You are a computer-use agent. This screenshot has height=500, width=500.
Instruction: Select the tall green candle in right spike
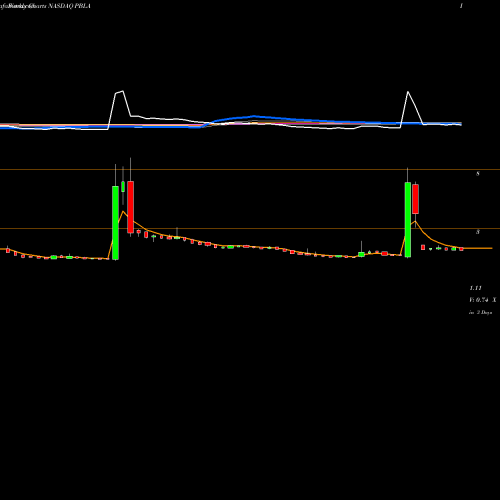coord(408,220)
